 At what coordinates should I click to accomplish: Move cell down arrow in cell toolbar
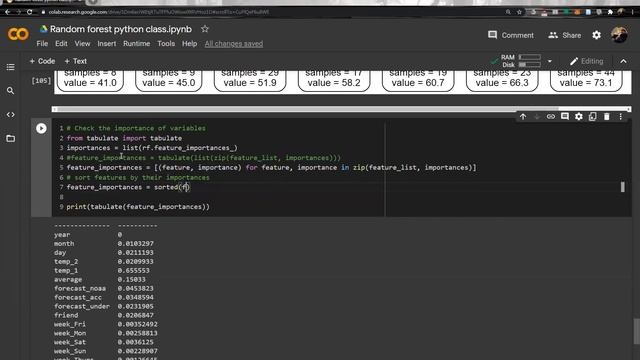coord(537,117)
